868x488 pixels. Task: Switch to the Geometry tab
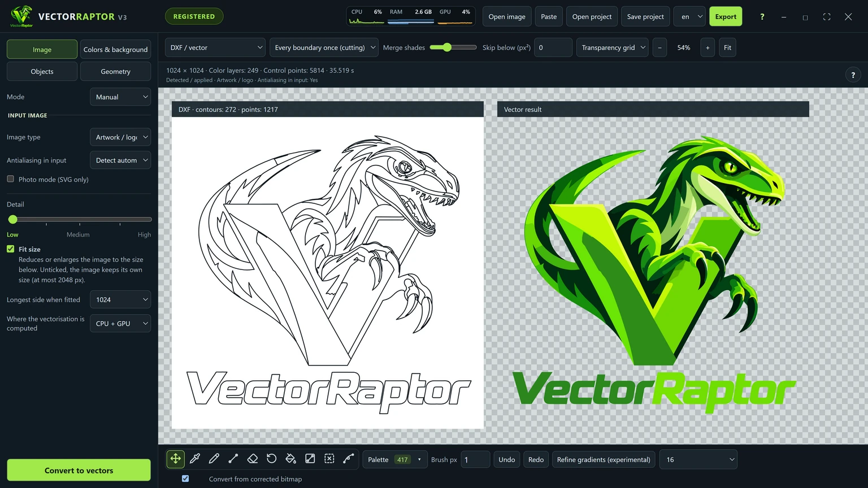115,71
